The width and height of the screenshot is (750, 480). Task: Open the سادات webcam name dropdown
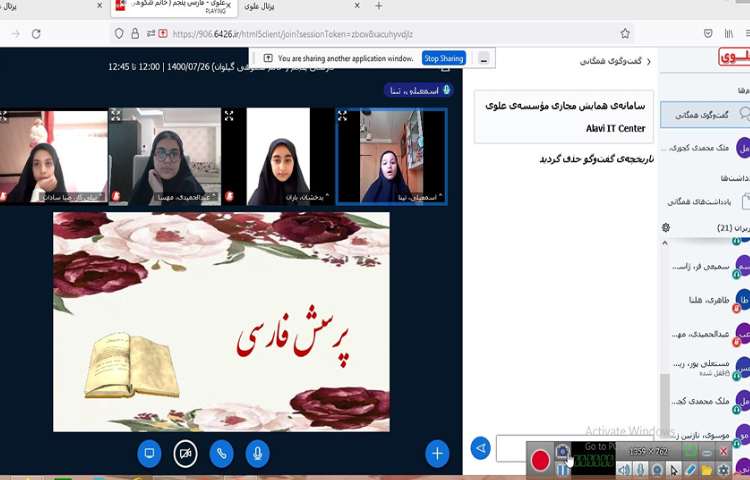(73, 197)
